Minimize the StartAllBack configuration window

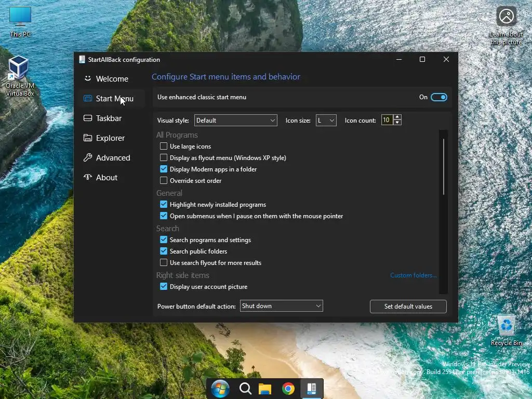point(399,59)
